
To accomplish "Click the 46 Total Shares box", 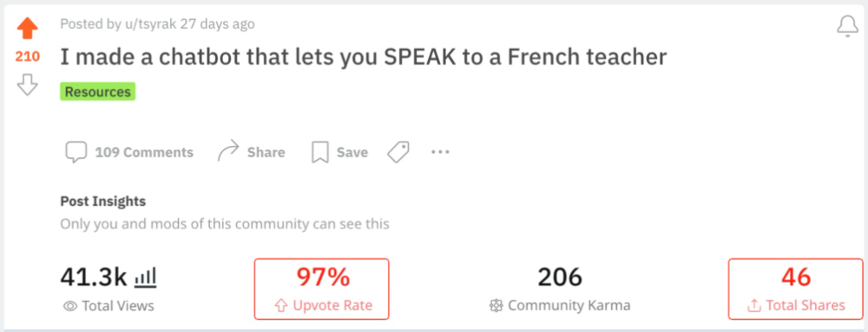I will pos(795,289).
